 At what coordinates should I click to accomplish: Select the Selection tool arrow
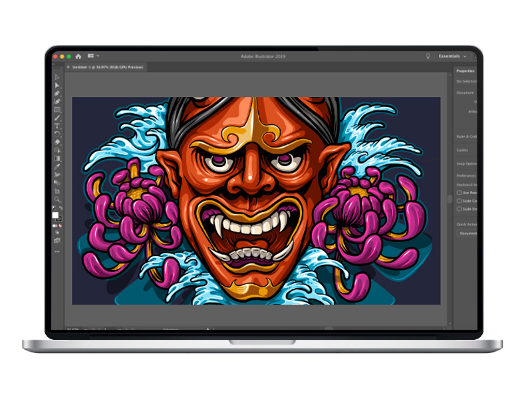(x=58, y=76)
